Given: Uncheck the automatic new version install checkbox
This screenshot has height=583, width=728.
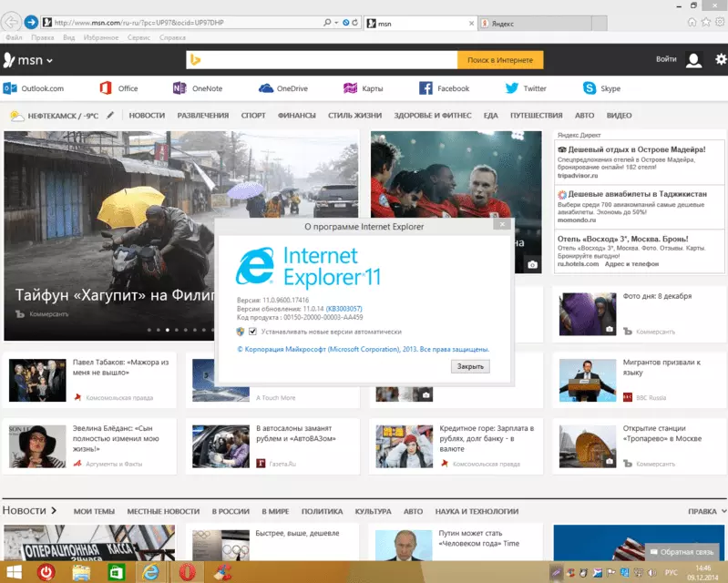Looking at the screenshot, I should [252, 332].
